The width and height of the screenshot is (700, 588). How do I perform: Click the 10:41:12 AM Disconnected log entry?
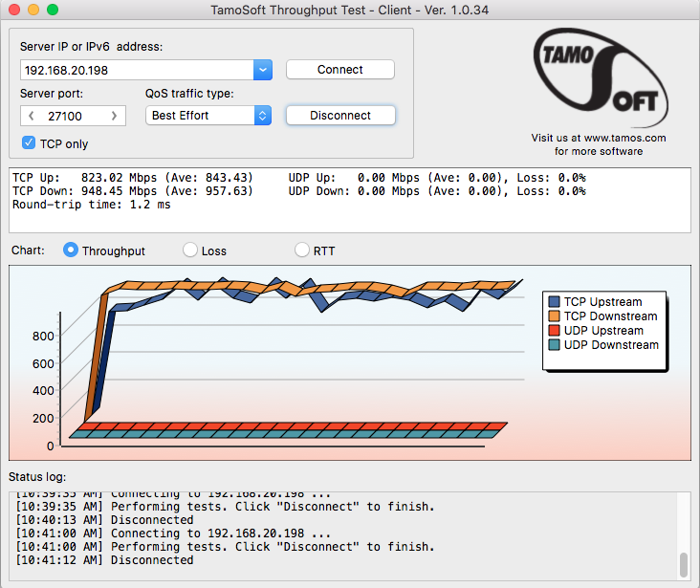click(104, 560)
